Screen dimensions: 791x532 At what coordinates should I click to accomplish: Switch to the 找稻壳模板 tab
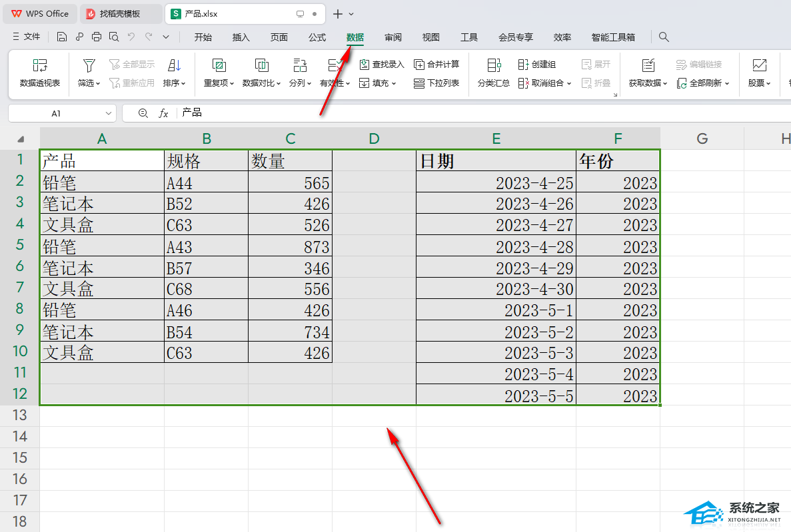pyautogui.click(x=121, y=14)
